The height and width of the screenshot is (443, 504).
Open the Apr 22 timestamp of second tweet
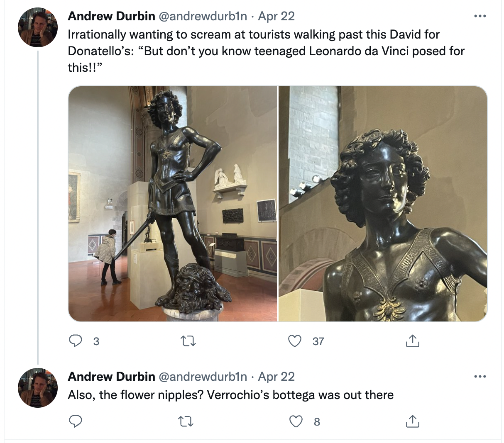pyautogui.click(x=276, y=377)
